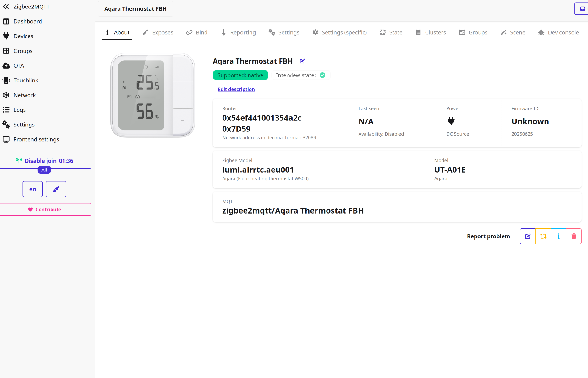Open OTA page from sidebar

pos(19,65)
